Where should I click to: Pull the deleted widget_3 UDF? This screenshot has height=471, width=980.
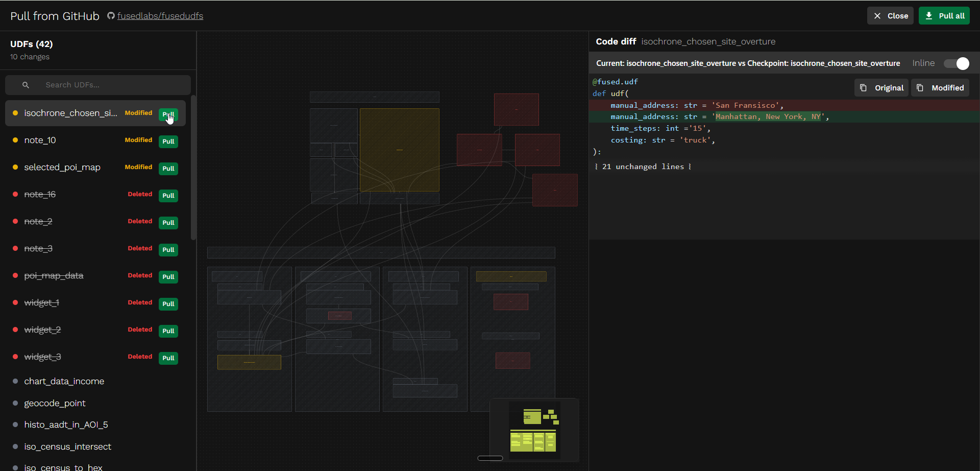point(168,358)
